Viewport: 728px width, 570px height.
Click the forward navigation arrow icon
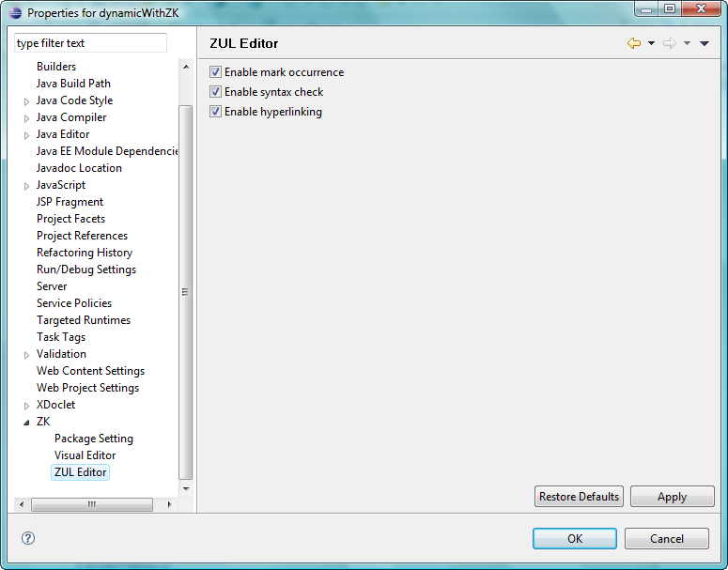coord(669,43)
